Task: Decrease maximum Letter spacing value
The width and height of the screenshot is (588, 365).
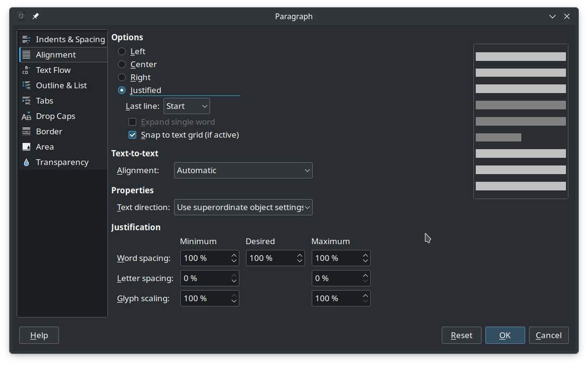Action: (x=365, y=282)
